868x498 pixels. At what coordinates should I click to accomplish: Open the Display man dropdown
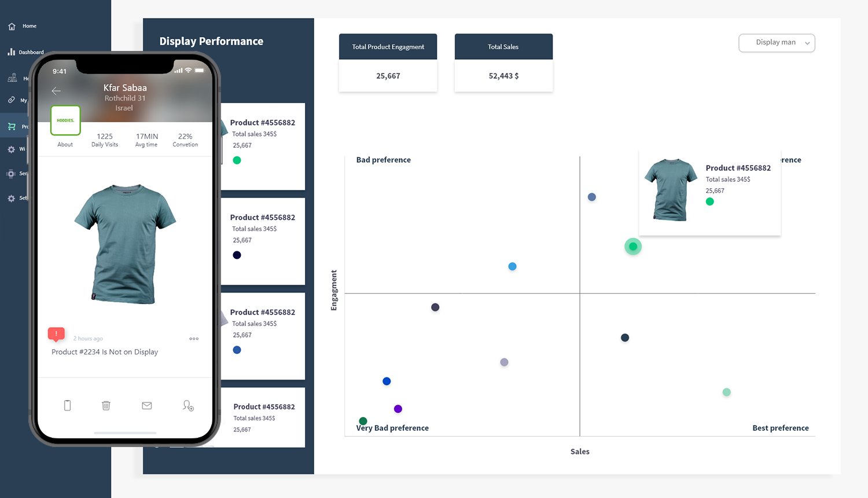click(775, 43)
